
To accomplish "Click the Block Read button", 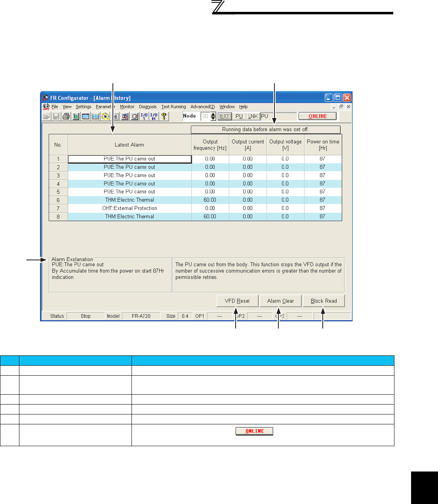I will [x=324, y=301].
